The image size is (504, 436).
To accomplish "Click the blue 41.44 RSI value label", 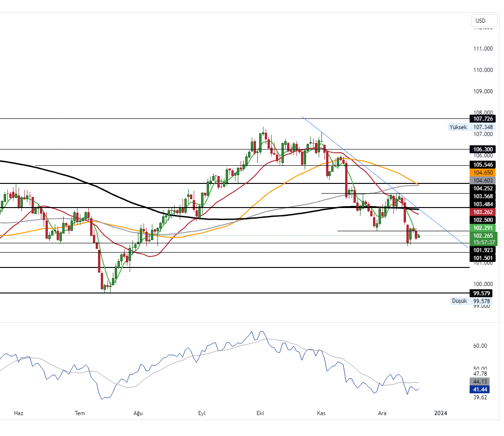I will [x=480, y=390].
